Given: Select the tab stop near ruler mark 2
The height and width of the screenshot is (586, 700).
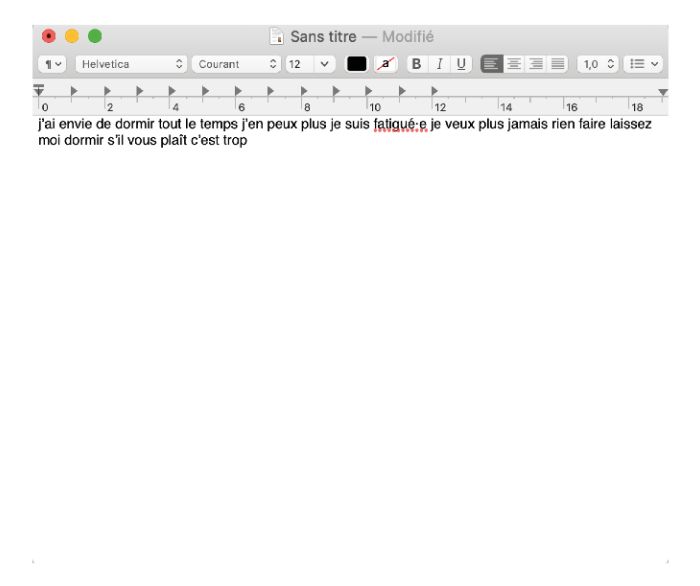Looking at the screenshot, I should (107, 91).
